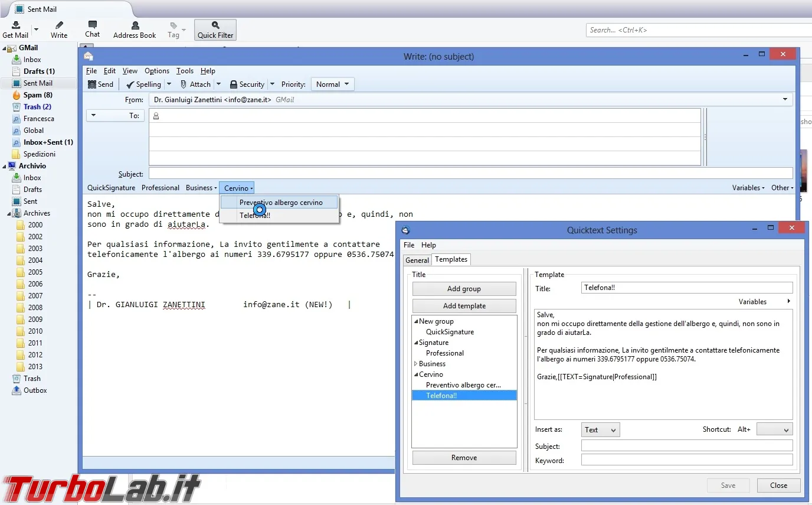This screenshot has width=812, height=505.
Task: Click the Add template button
Action: click(x=464, y=306)
